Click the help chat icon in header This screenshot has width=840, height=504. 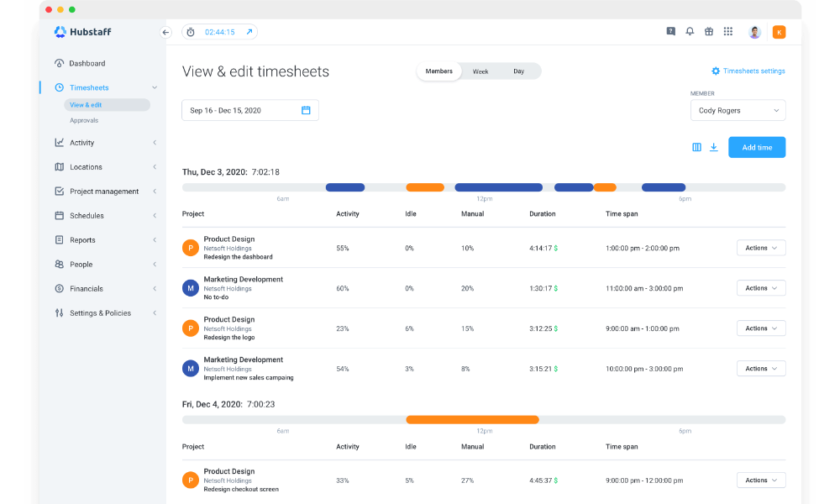click(x=670, y=32)
